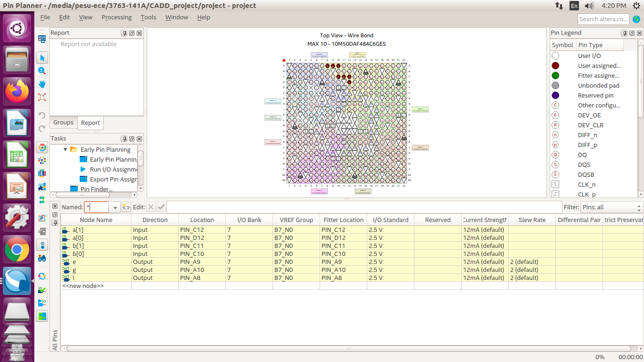Screen dimensions: 644x362
Task: Pin the Pin Legend panel
Action: pos(624,33)
